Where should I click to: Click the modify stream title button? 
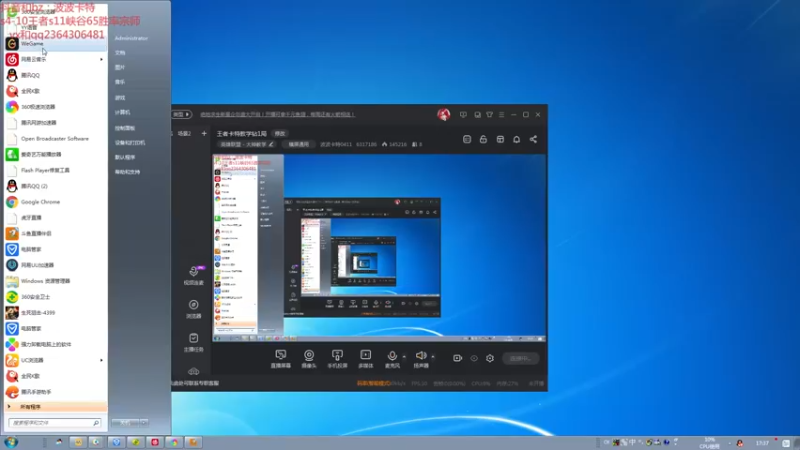[280, 134]
